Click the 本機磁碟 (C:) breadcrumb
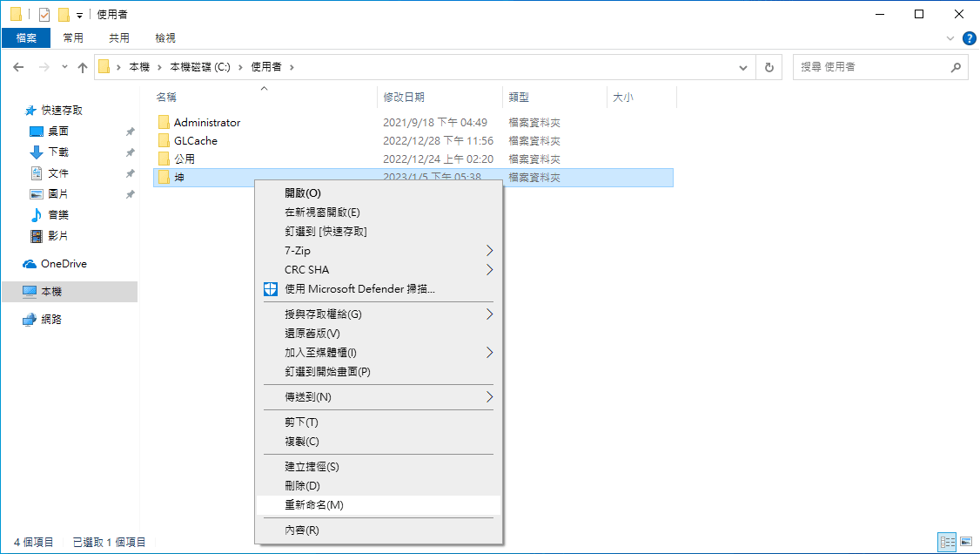This screenshot has height=554, width=980. coord(199,67)
